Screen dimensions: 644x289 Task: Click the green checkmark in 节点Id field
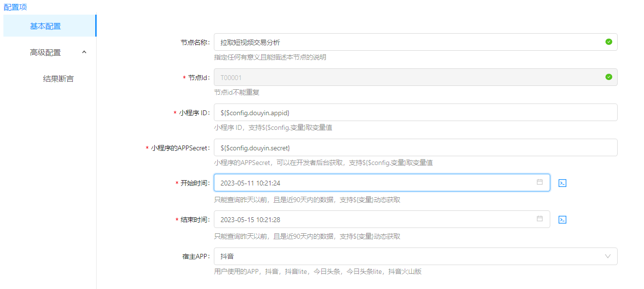(x=608, y=77)
